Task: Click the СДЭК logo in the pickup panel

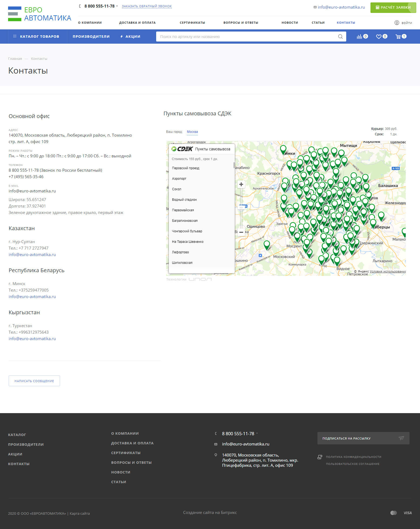Action: click(182, 149)
